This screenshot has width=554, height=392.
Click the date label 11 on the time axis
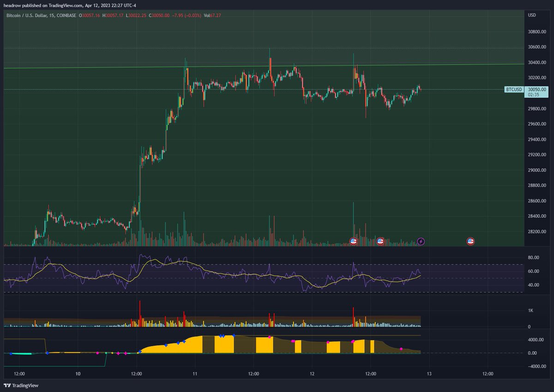pyautogui.click(x=195, y=374)
